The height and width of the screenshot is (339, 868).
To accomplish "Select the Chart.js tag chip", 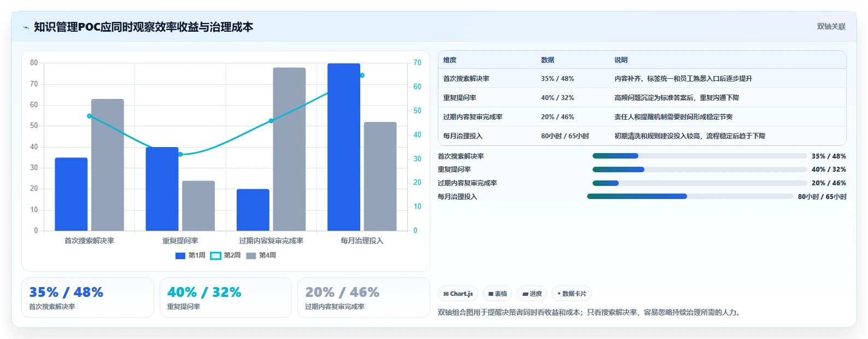I will coord(458,294).
